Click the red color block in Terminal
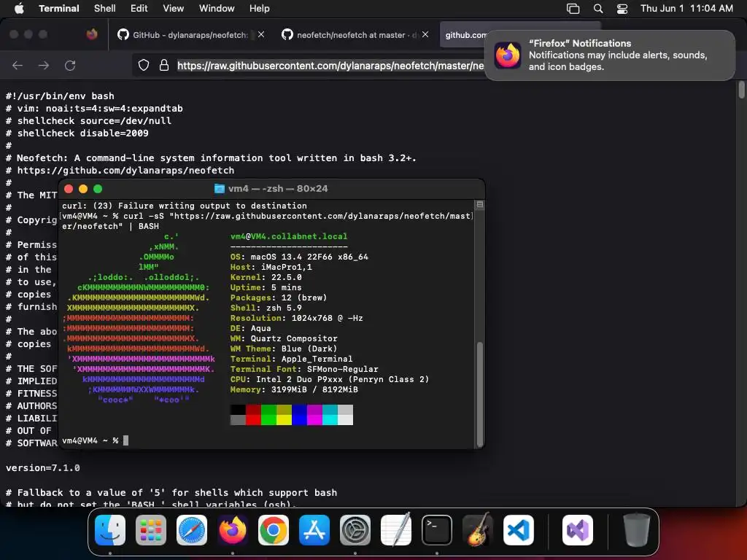The width and height of the screenshot is (747, 560). (x=253, y=415)
